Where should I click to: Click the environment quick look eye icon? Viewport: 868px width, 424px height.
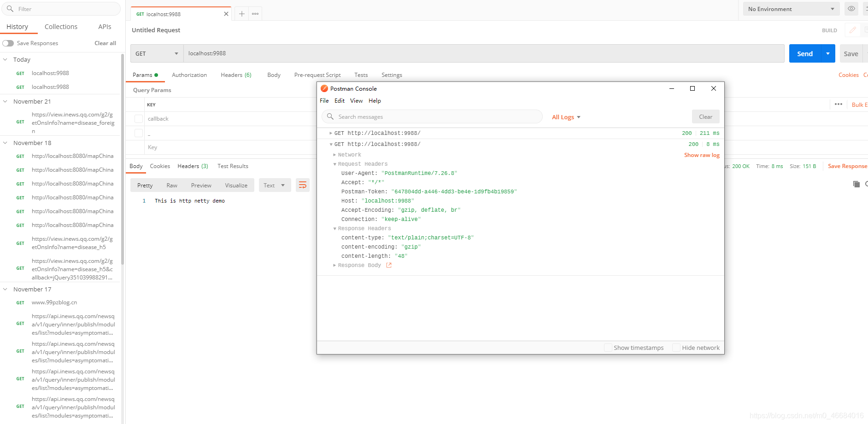851,9
